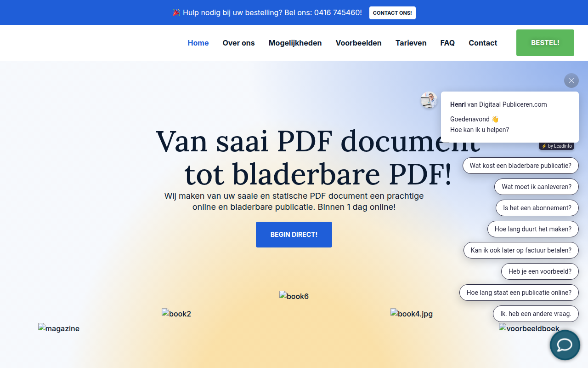The image size is (588, 368).
Task: Click the broken book6 image
Action: coord(294,296)
